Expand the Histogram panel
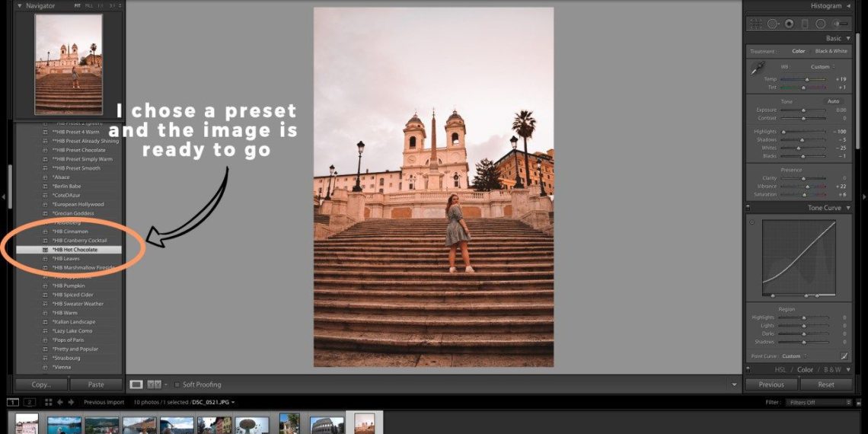868x434 pixels. 847,5
